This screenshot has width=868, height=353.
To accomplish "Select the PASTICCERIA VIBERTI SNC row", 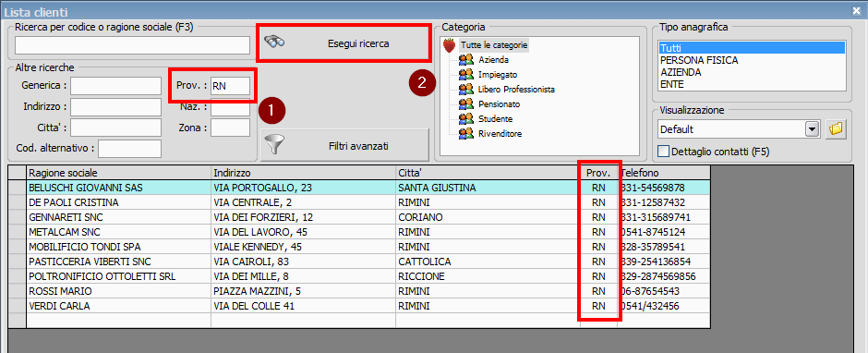I will [368, 262].
